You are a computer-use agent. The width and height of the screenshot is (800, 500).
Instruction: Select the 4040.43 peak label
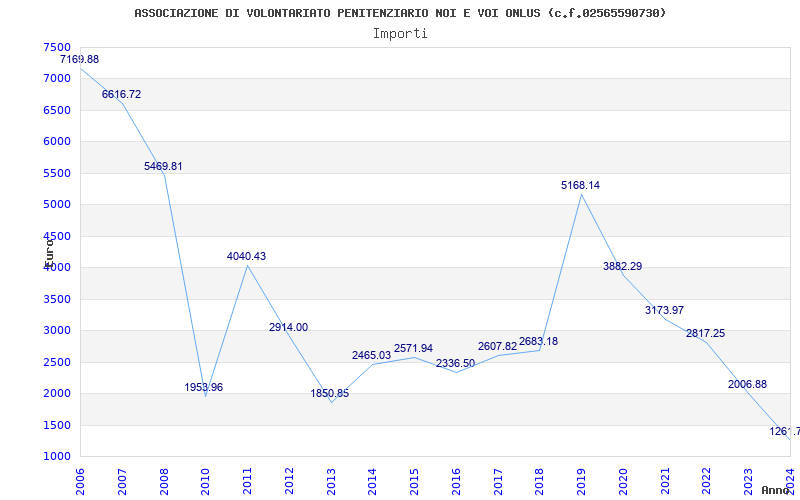click(246, 256)
